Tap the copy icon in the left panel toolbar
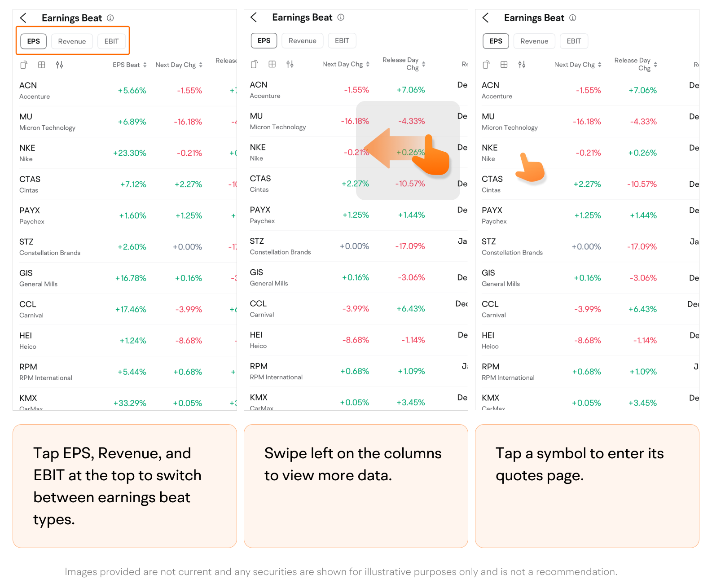The image size is (712, 588). click(x=24, y=65)
